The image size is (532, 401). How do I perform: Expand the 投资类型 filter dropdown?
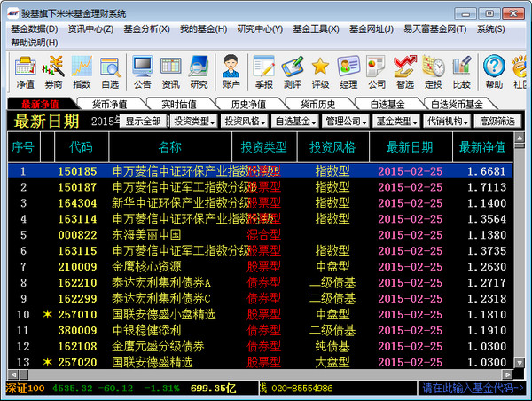point(194,121)
